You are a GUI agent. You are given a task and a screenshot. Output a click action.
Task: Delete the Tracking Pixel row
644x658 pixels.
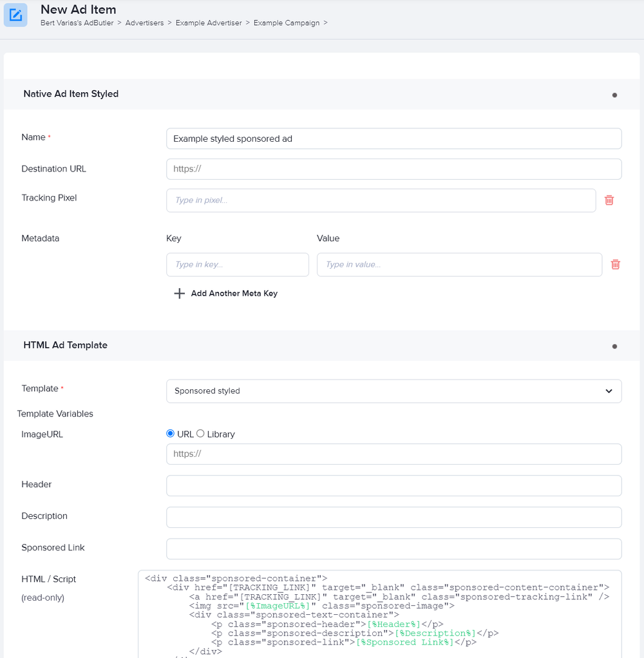609,200
